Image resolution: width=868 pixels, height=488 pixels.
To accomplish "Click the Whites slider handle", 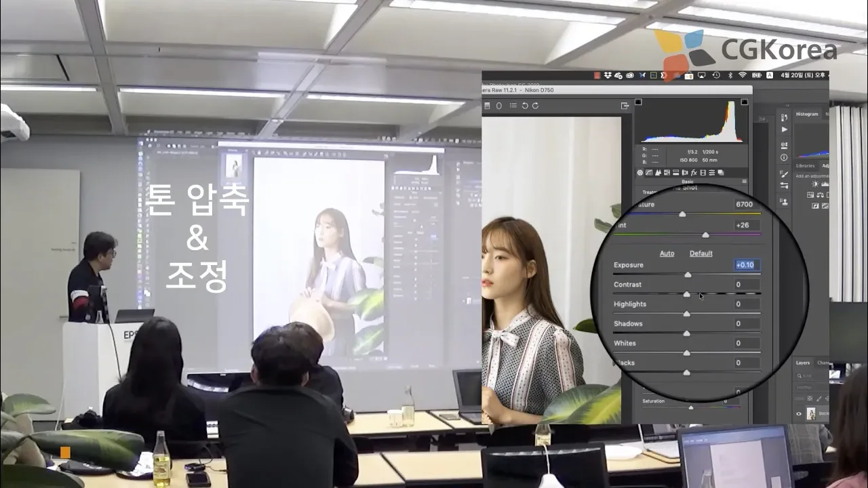I will click(x=686, y=353).
